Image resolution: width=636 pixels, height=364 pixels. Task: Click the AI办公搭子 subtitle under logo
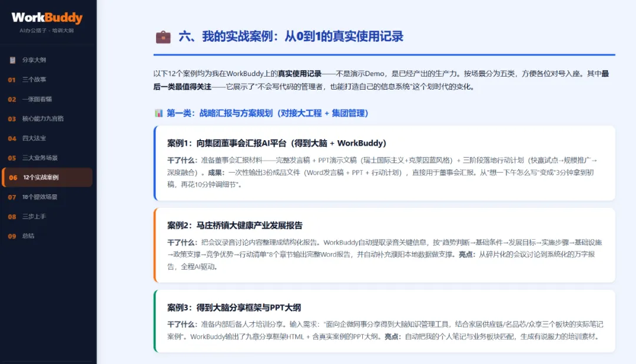(47, 31)
